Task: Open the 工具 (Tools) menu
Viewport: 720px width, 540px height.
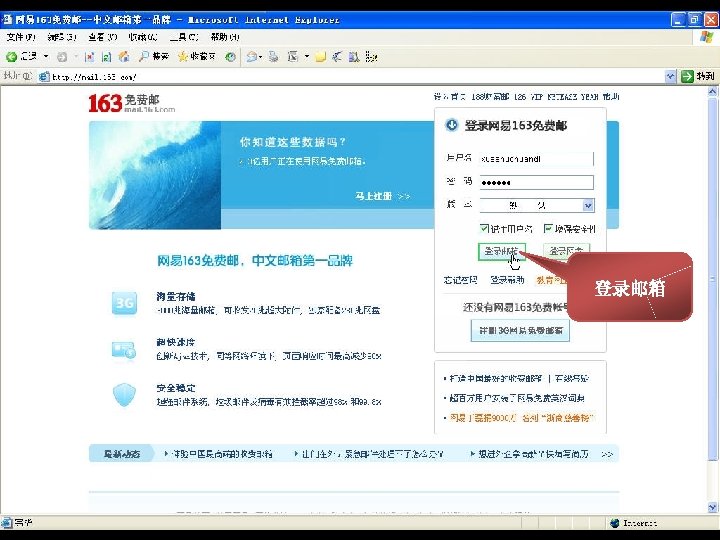Action: click(x=184, y=37)
